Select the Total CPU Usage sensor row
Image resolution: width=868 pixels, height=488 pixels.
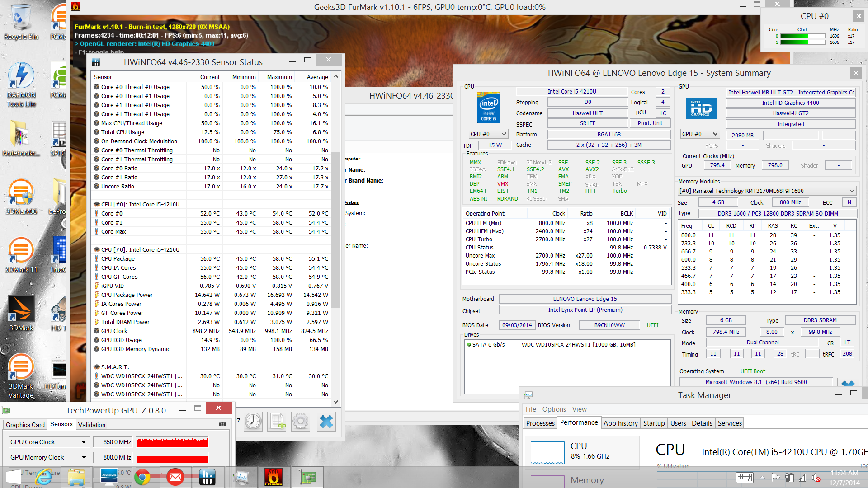[211, 132]
